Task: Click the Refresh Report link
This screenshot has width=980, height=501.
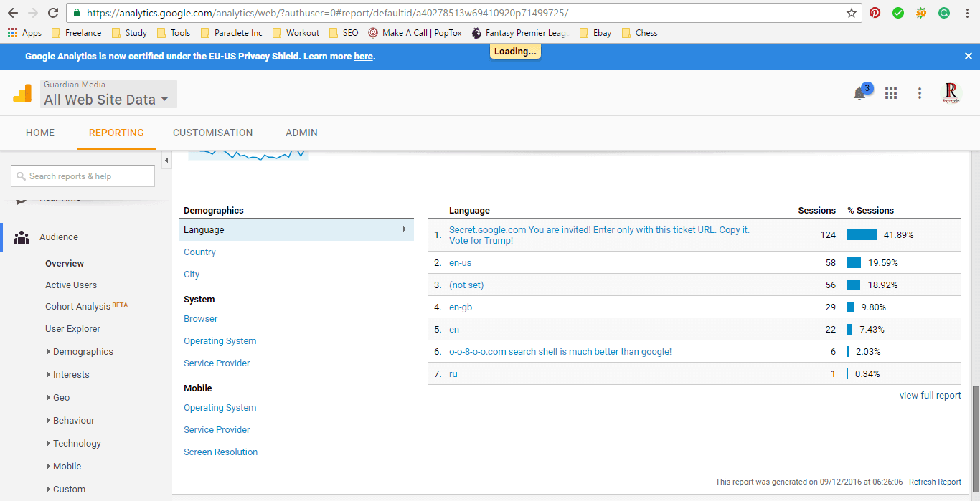Action: pos(935,482)
